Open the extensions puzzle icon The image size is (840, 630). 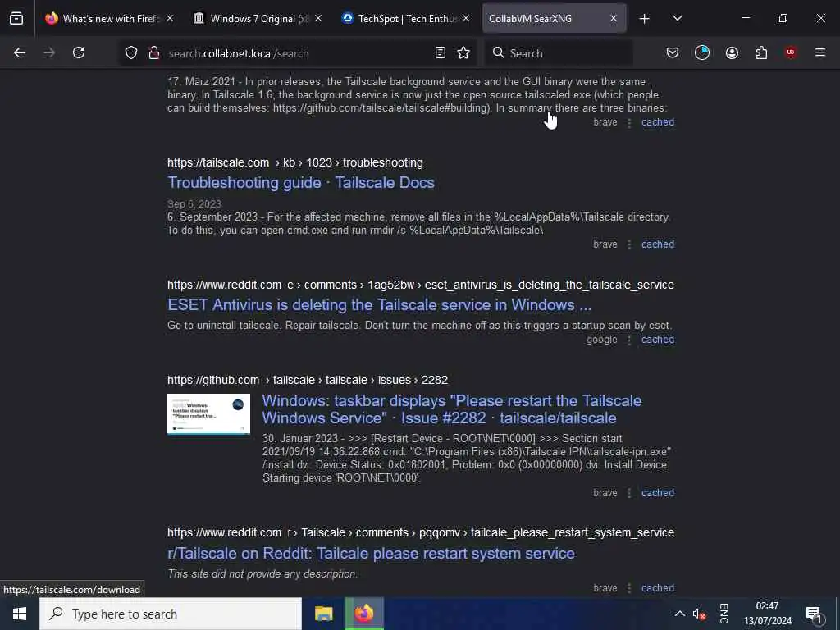click(x=761, y=52)
